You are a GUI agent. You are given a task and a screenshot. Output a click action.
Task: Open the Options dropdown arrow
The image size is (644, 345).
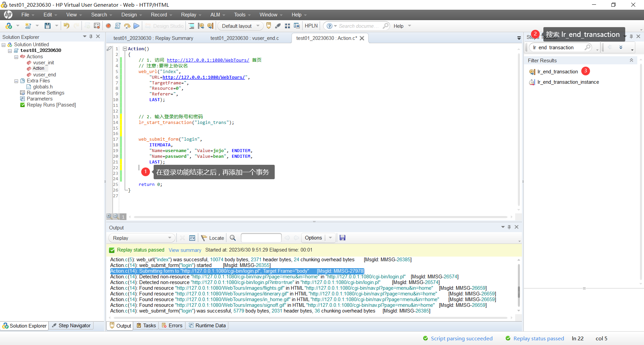[330, 238]
